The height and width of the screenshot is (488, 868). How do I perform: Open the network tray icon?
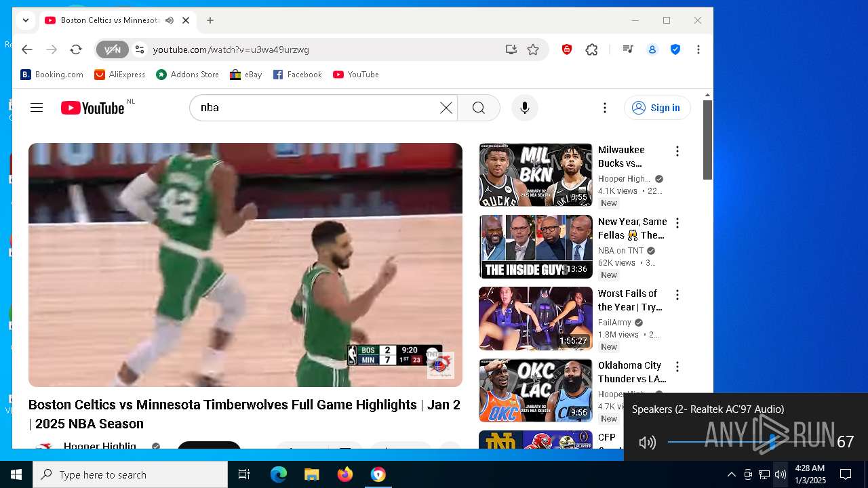(x=764, y=474)
